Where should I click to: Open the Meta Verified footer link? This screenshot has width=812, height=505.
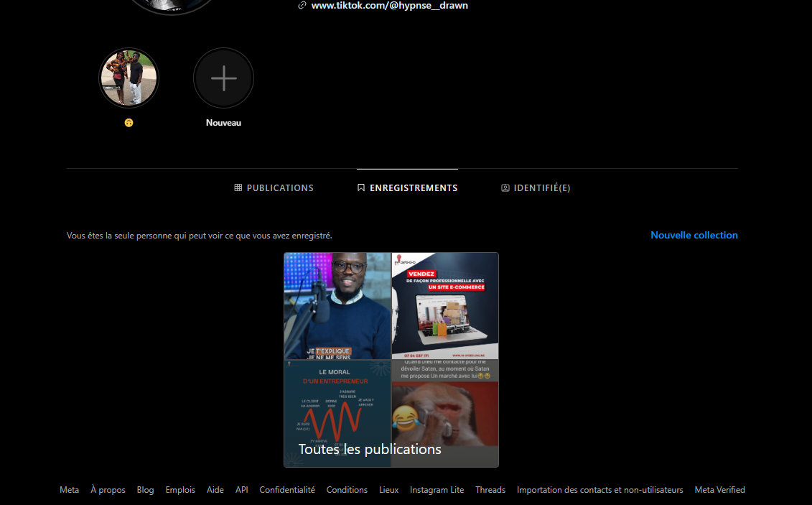(719, 490)
